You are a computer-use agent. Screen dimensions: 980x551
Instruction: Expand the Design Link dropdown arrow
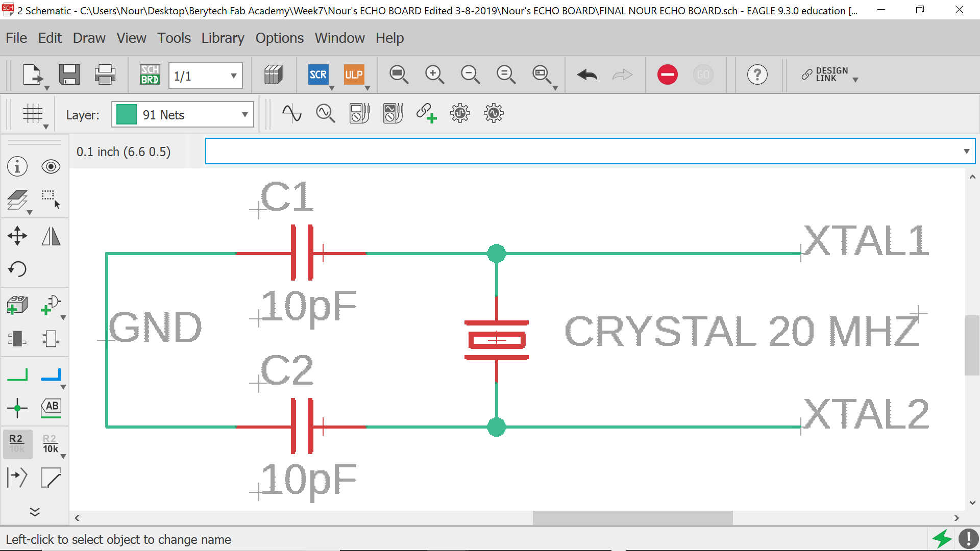click(855, 80)
